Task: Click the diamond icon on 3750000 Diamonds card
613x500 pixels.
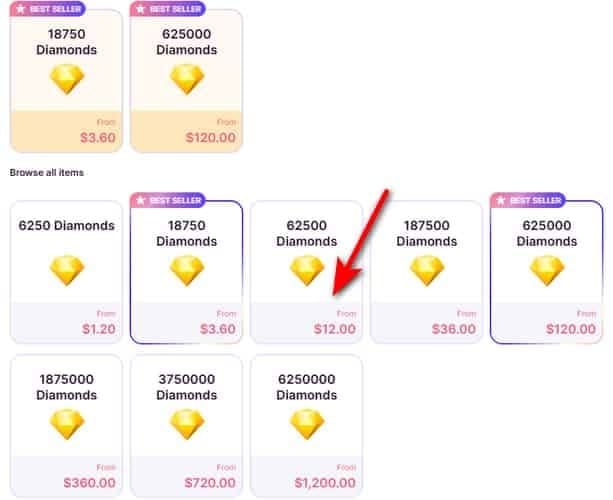Action: tap(187, 424)
